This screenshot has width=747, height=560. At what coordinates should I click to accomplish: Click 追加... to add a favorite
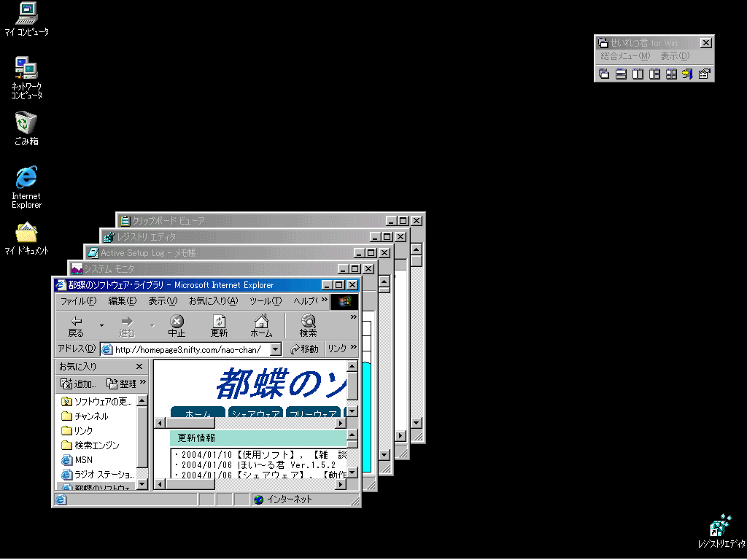click(x=78, y=384)
